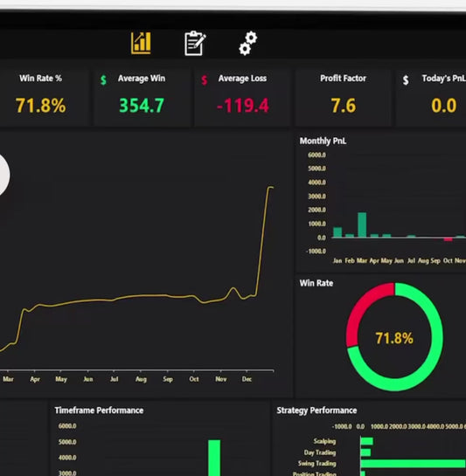The image size is (466, 476).
Task: Click the Strategy Performance title
Action: pos(316,410)
